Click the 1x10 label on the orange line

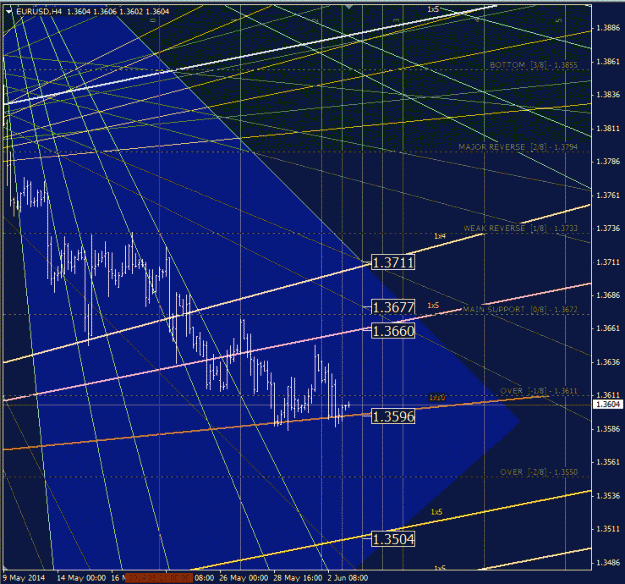(x=437, y=398)
